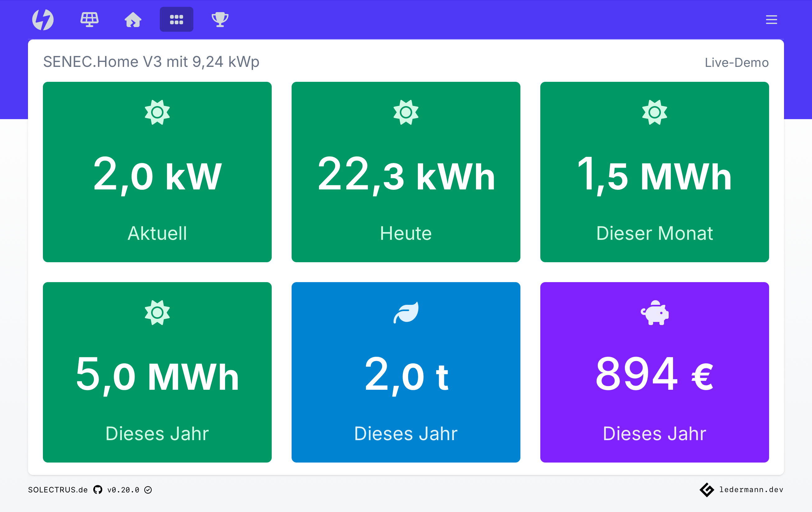
Task: Click the Heute label
Action: click(x=406, y=233)
